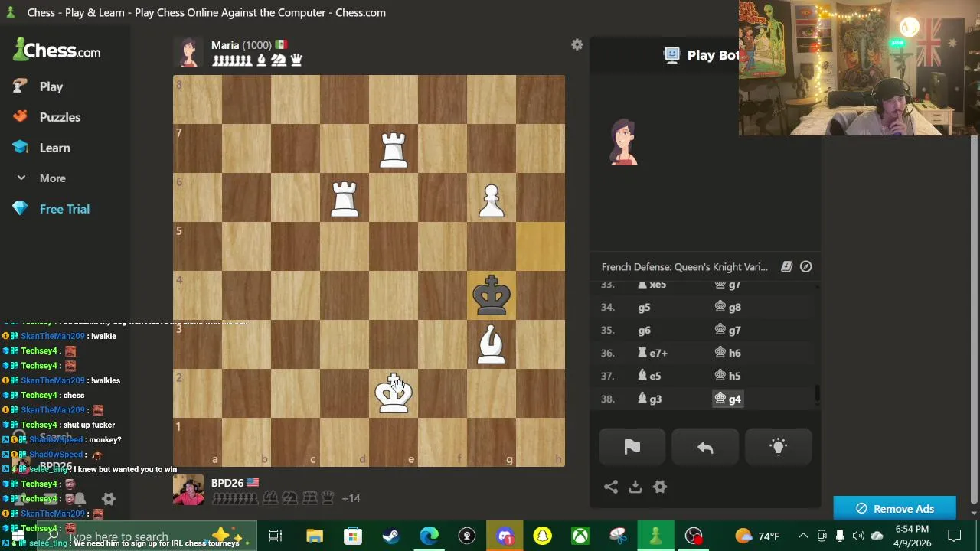The height and width of the screenshot is (551, 980).
Task: Select the white rook on d6
Action: pos(345,197)
